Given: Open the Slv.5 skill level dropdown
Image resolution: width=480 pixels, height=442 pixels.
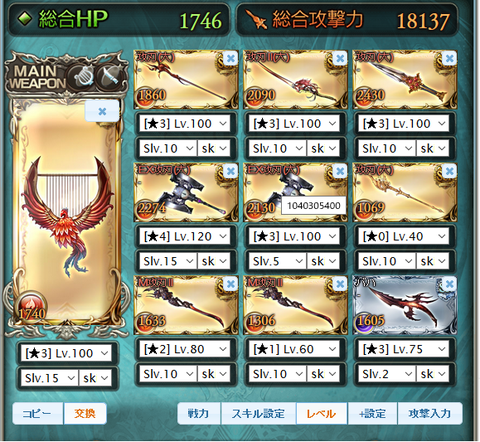Looking at the screenshot, I should click(x=277, y=261).
